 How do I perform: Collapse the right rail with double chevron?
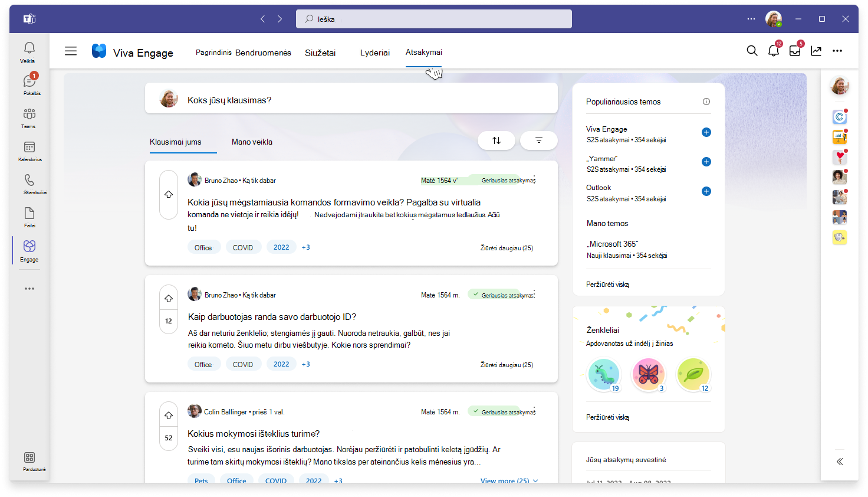tap(840, 462)
